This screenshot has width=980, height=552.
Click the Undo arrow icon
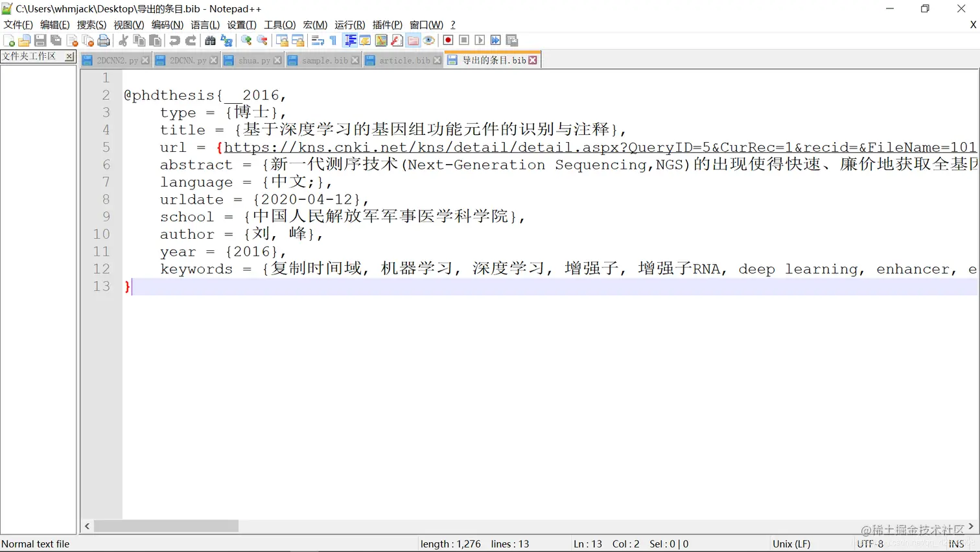174,40
